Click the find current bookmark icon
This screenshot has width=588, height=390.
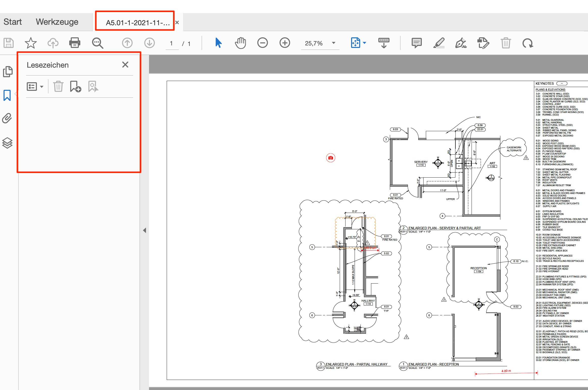point(93,87)
